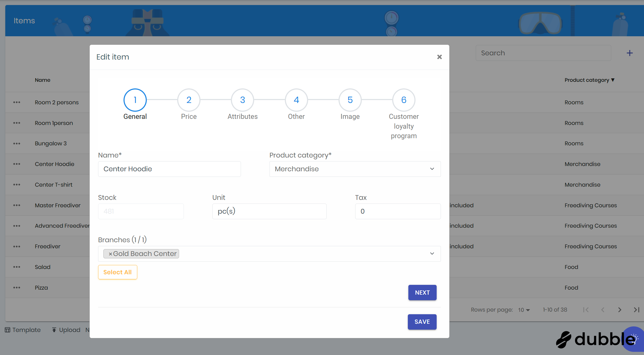Viewport: 644px width, 355px height.
Task: Click the NEXT button
Action: pos(422,293)
